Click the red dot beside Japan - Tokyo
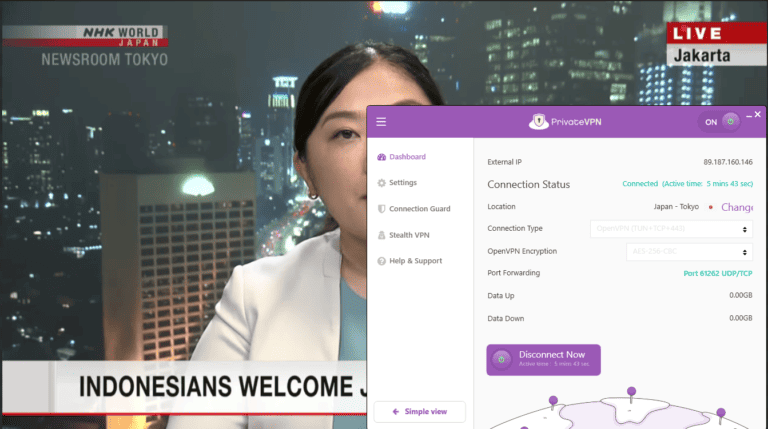Image resolution: width=768 pixels, height=429 pixels. (710, 207)
